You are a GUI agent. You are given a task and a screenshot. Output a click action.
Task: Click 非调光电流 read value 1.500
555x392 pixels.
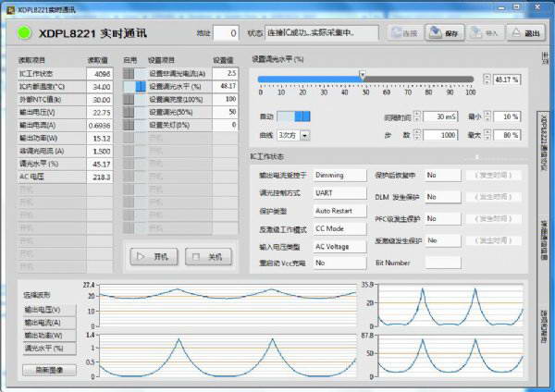pyautogui.click(x=100, y=151)
